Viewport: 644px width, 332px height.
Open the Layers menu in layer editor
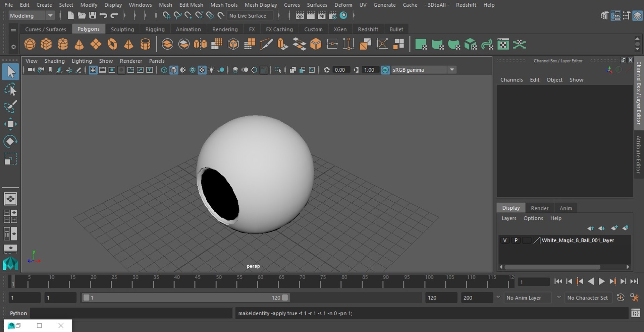[509, 218]
